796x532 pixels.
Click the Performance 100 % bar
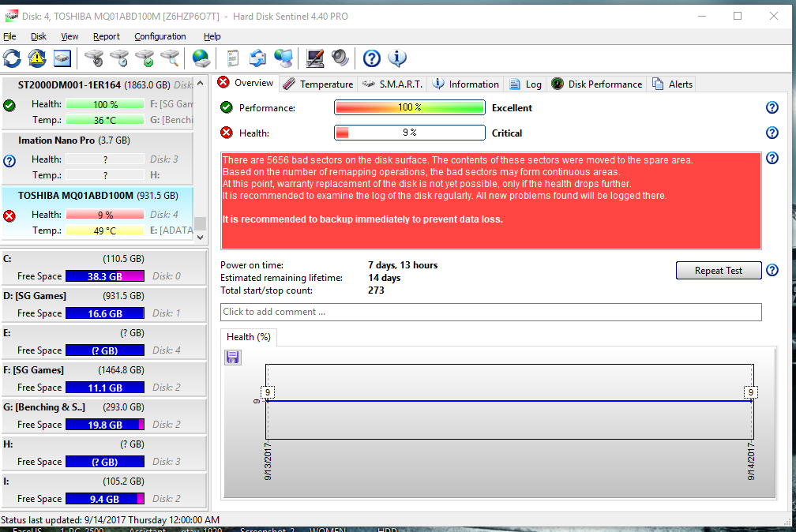(x=409, y=107)
